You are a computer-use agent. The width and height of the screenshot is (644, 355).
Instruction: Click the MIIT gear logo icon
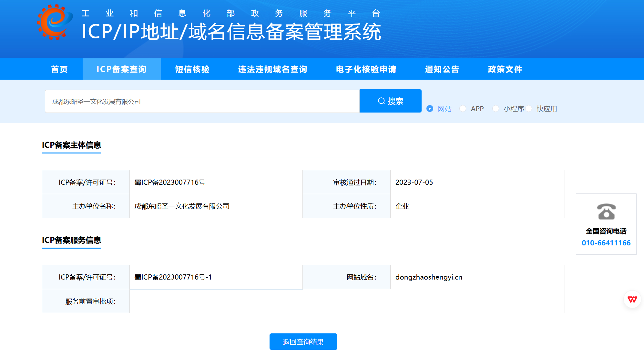click(54, 23)
